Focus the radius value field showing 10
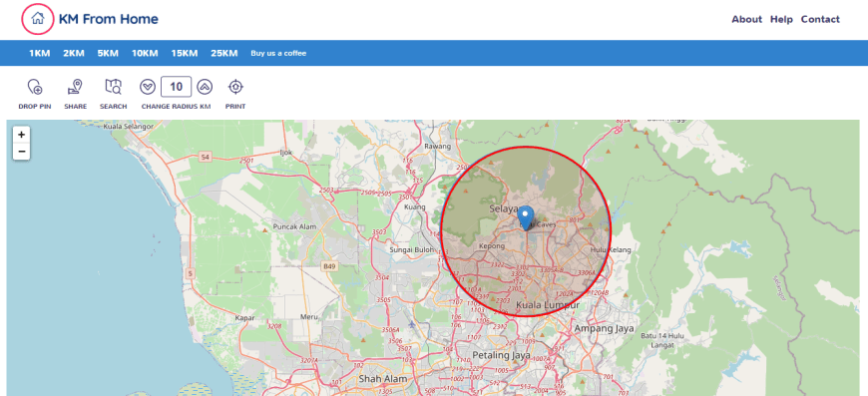Screen dimensions: 868x396 click(176, 87)
